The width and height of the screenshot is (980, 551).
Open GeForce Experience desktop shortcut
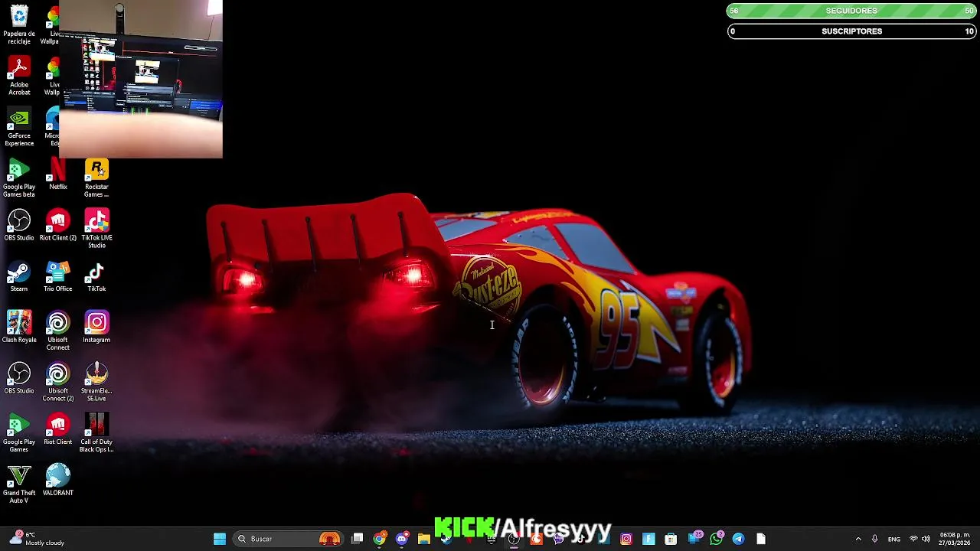pos(19,127)
